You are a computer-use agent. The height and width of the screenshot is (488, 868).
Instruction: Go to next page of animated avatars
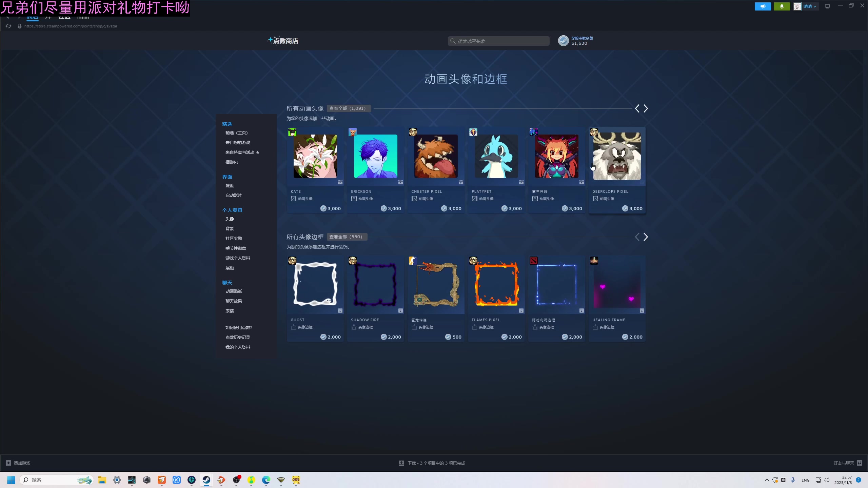[x=646, y=108]
